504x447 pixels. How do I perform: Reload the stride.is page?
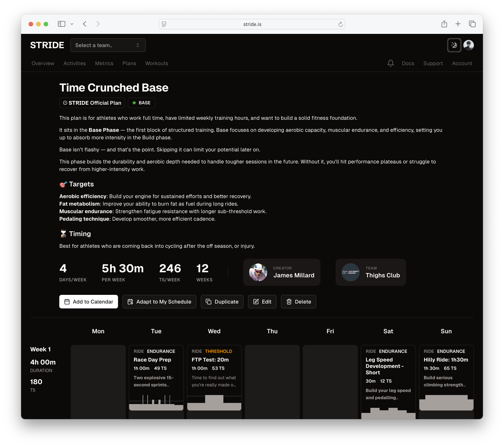tap(340, 24)
